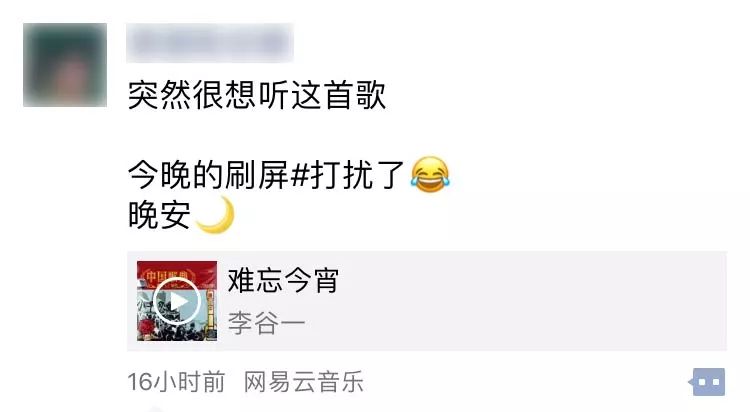Image resolution: width=750 pixels, height=412 pixels.
Task: Click the 听这首歌 characters in the first line
Action: [321, 95]
